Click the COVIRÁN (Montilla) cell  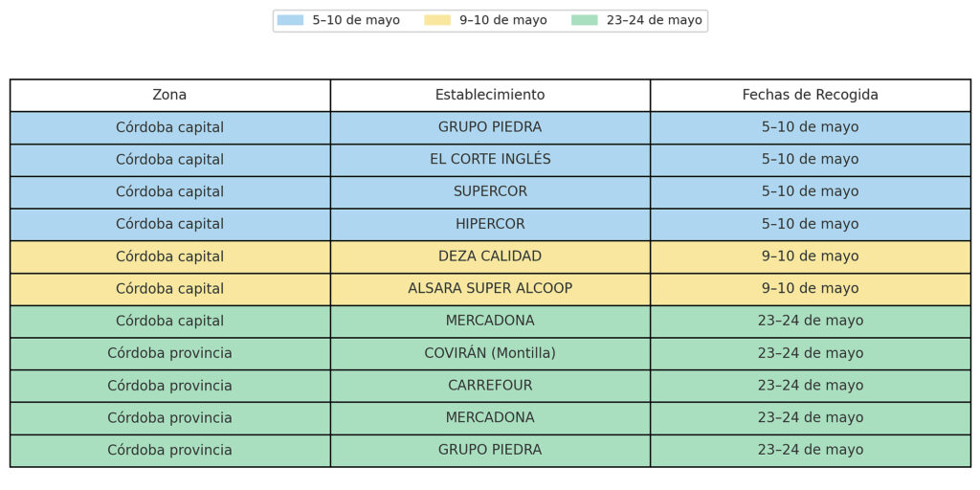490,354
